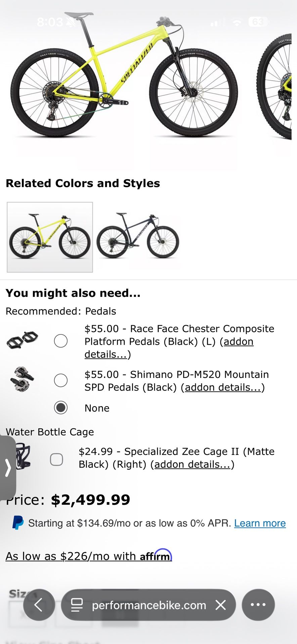
Task: Tap the Race Face Chester pedals image
Action: [x=22, y=340]
